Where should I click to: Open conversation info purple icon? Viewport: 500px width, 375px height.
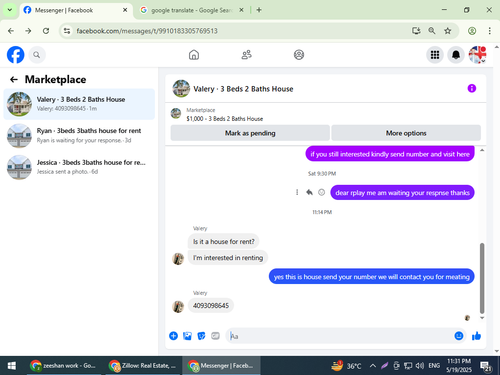pyautogui.click(x=472, y=88)
